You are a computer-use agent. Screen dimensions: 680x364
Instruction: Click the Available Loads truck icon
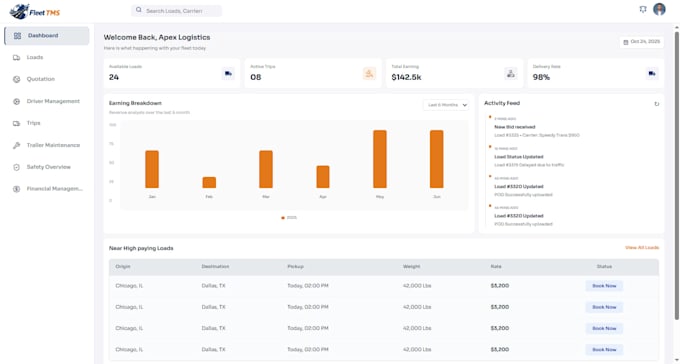228,74
